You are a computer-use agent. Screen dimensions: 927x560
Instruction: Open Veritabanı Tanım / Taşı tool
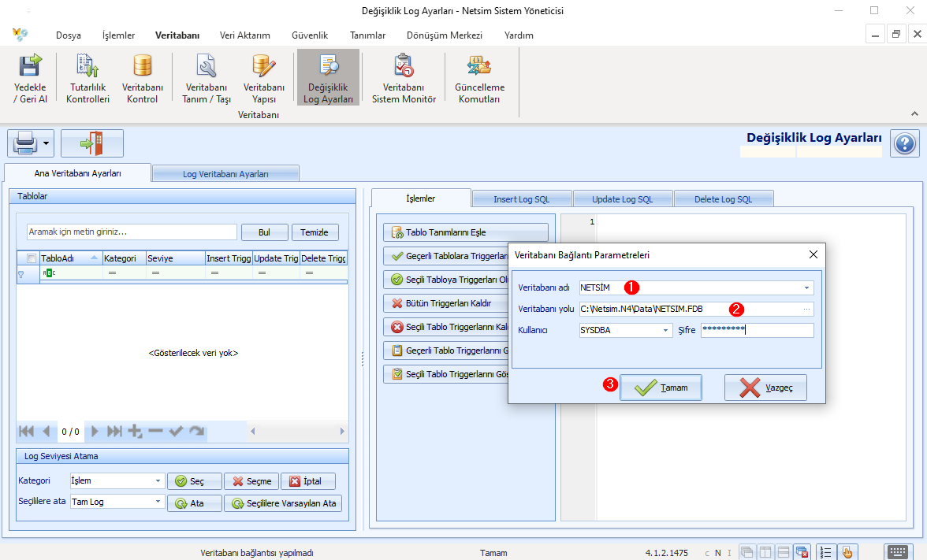tap(207, 79)
